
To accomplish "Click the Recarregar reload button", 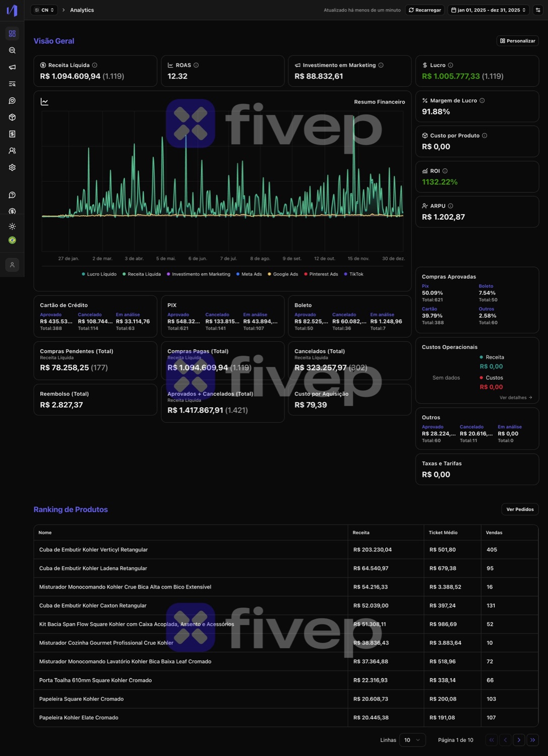I will coord(424,10).
